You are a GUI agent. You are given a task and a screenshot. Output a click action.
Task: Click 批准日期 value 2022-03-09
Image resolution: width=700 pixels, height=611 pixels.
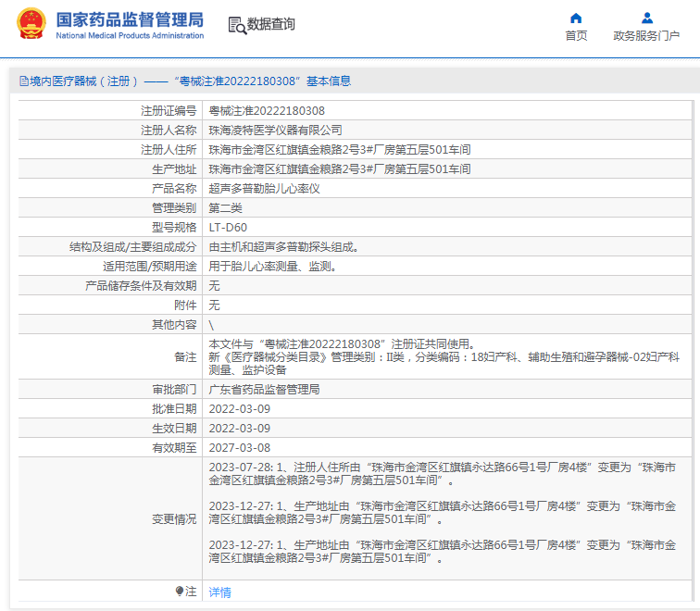click(239, 409)
